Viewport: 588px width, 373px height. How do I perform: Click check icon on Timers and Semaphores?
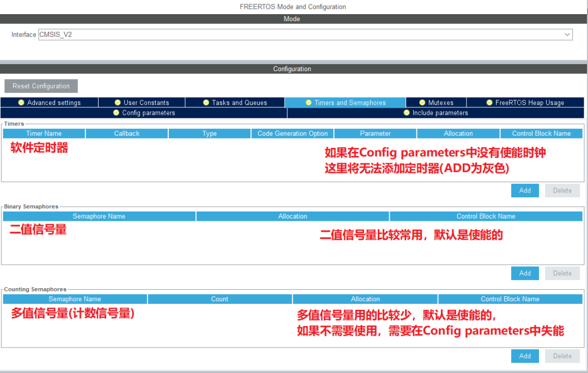click(309, 103)
